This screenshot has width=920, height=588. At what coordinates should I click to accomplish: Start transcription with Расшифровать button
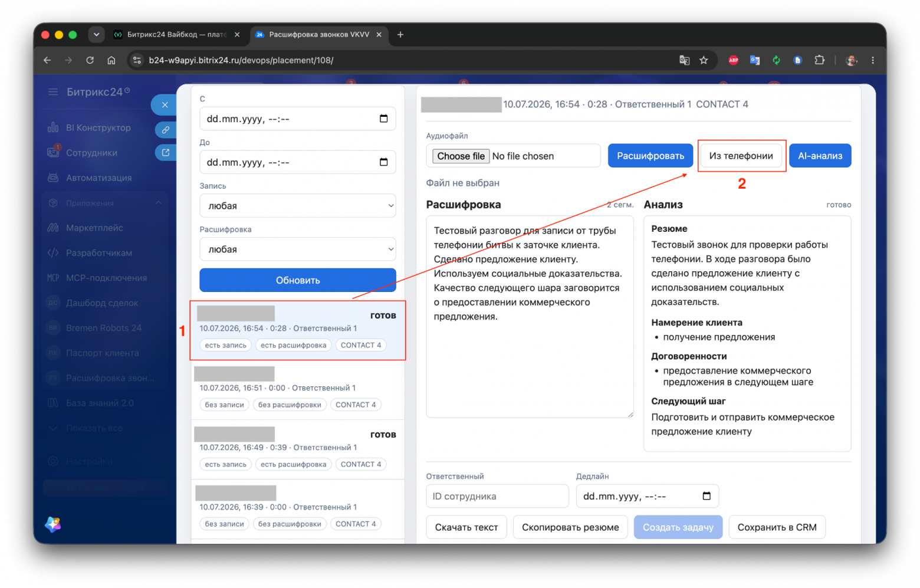pyautogui.click(x=650, y=156)
